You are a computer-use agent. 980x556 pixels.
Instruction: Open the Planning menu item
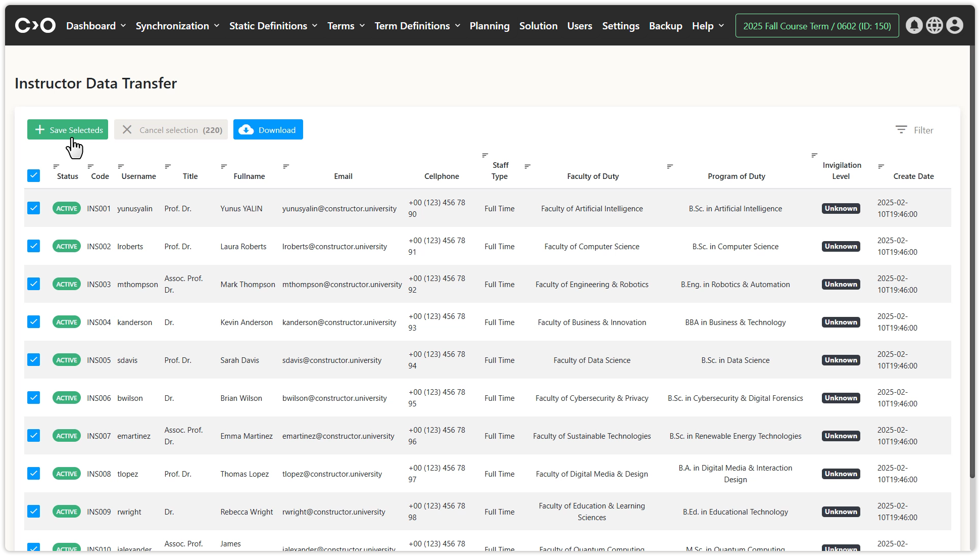(489, 26)
